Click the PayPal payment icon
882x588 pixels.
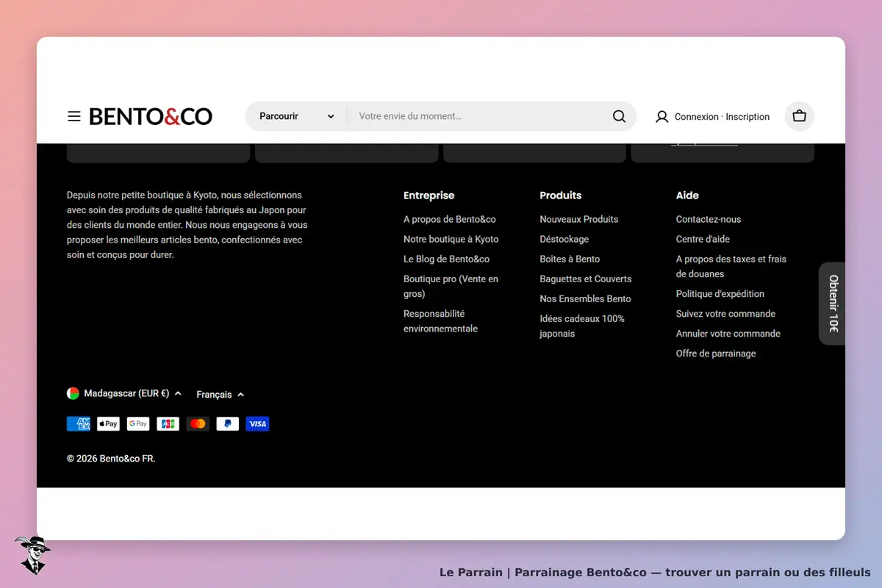228,423
